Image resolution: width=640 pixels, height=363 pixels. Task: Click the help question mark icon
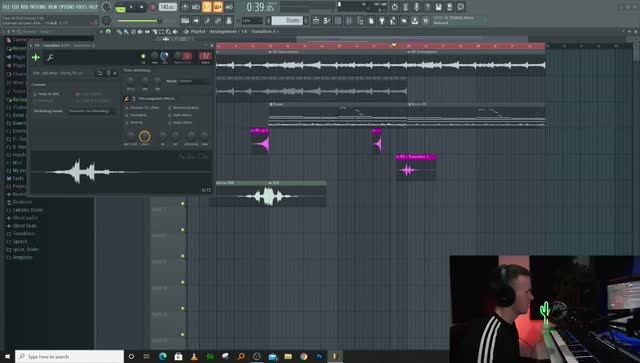[x=427, y=7]
